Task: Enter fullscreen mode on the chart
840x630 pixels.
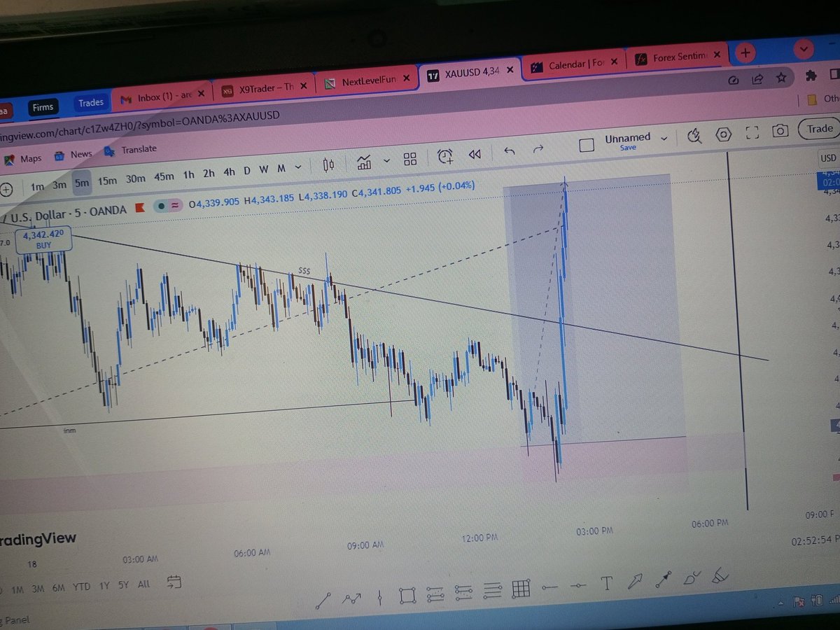Action: point(752,132)
